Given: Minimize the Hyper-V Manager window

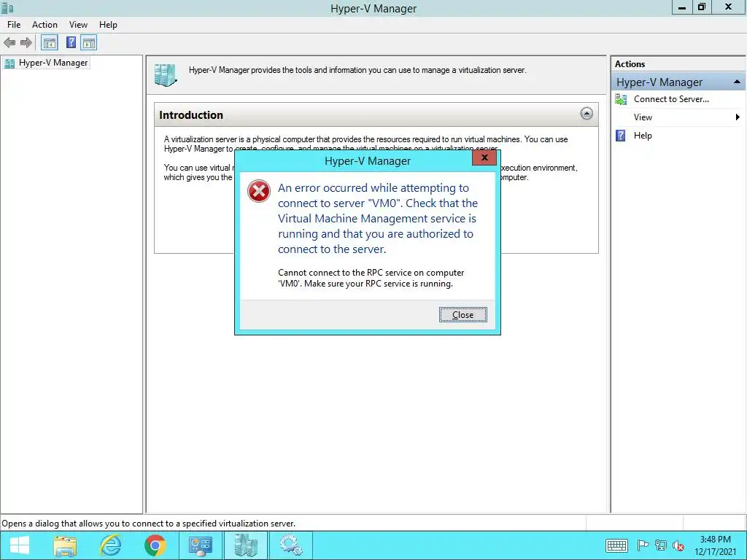Looking at the screenshot, I should tap(682, 7).
